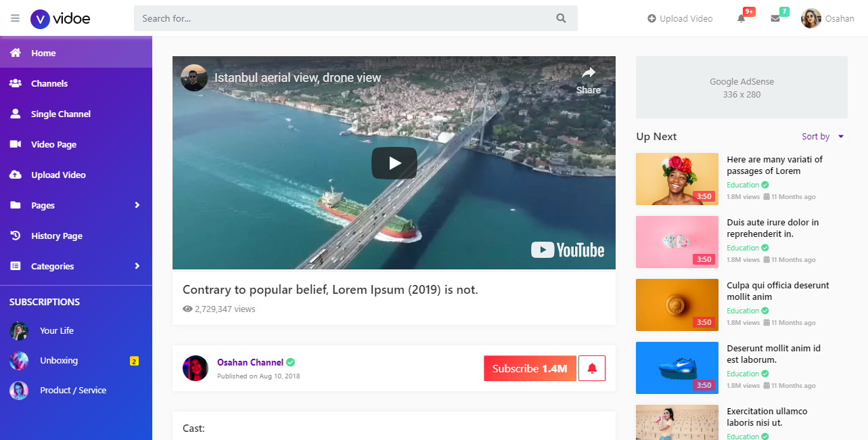Click the SUBSCRIPTIONS heading

click(x=45, y=302)
